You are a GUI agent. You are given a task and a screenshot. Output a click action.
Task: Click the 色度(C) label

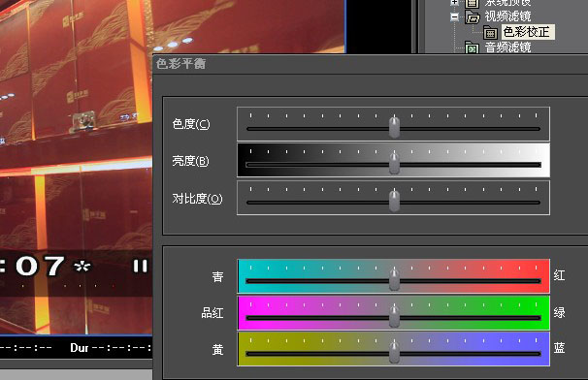[191, 124]
